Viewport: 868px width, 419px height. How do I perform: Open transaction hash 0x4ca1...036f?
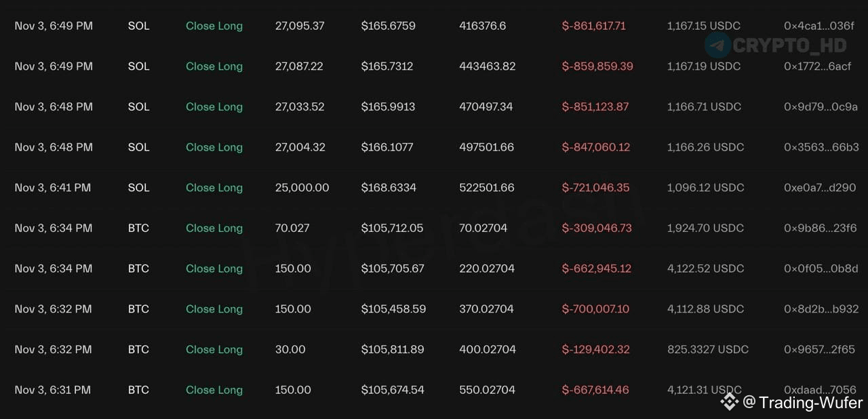(x=819, y=26)
